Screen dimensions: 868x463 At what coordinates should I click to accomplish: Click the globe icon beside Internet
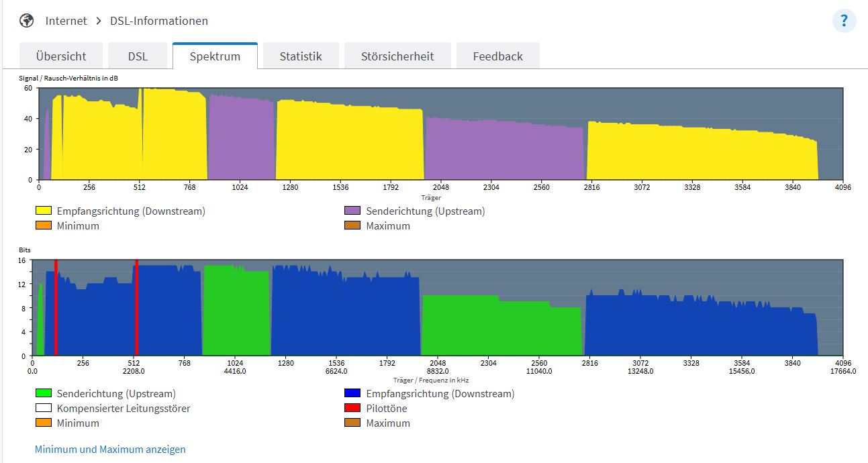point(27,21)
